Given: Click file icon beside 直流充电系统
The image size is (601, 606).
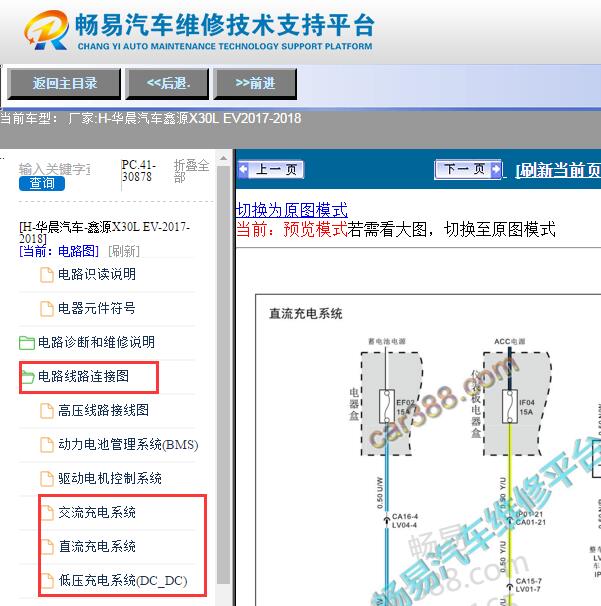Looking at the screenshot, I should pyautogui.click(x=47, y=547).
